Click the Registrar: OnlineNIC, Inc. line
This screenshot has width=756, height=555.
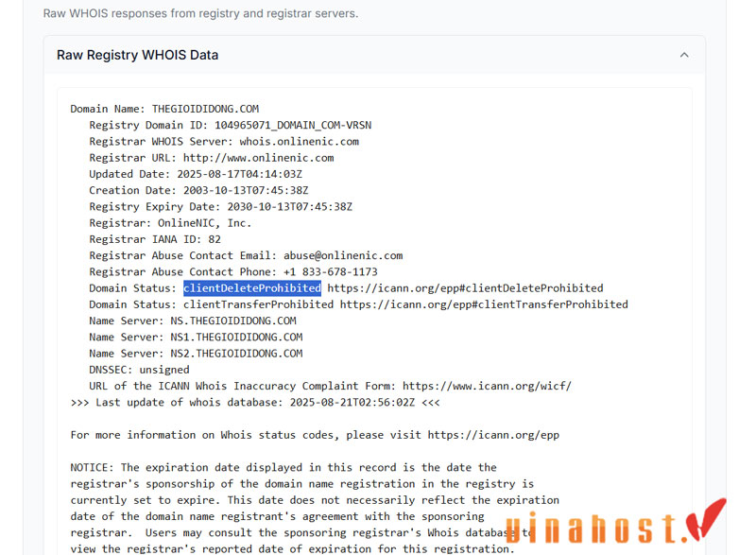(x=170, y=223)
